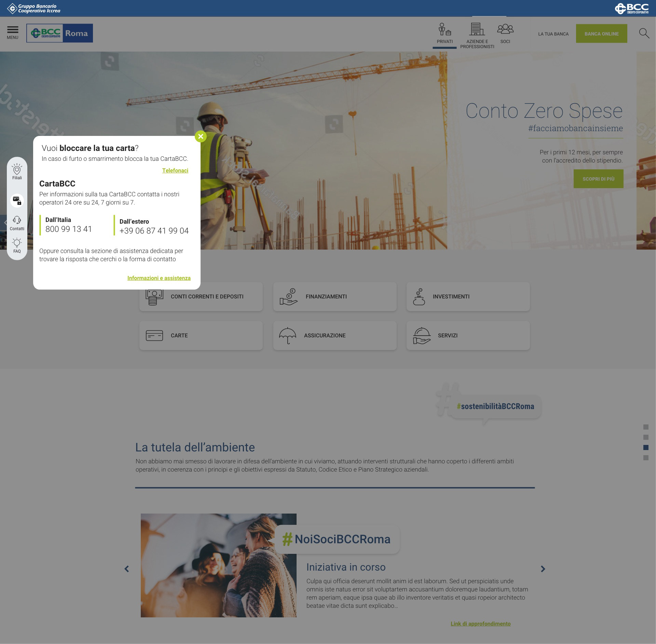Go to previous carousel slide arrow
Screen dimensions: 656x644
coord(127,569)
